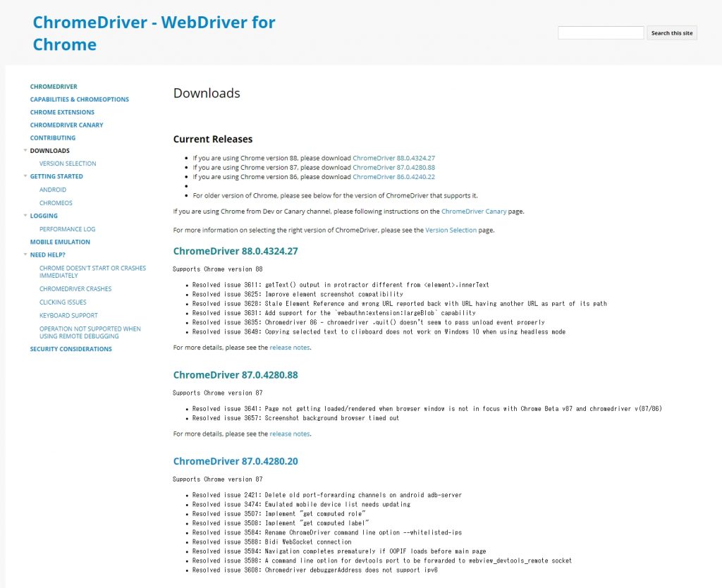Open the Clicking Issues help page

[x=63, y=302]
